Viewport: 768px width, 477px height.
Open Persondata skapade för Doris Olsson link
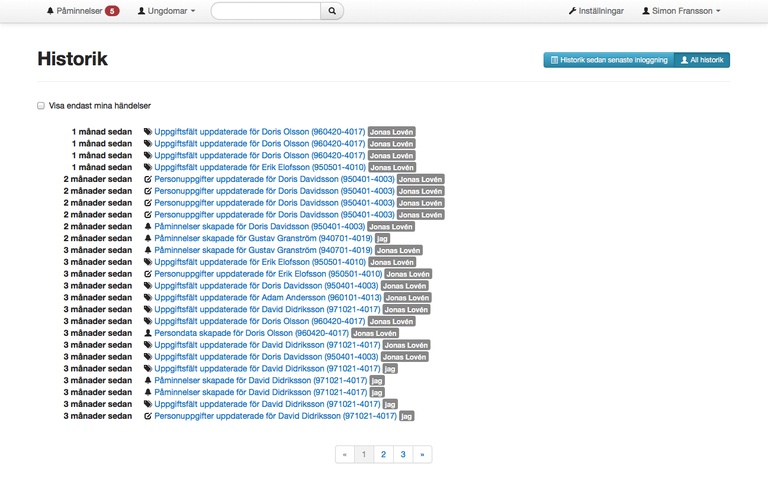tap(251, 333)
